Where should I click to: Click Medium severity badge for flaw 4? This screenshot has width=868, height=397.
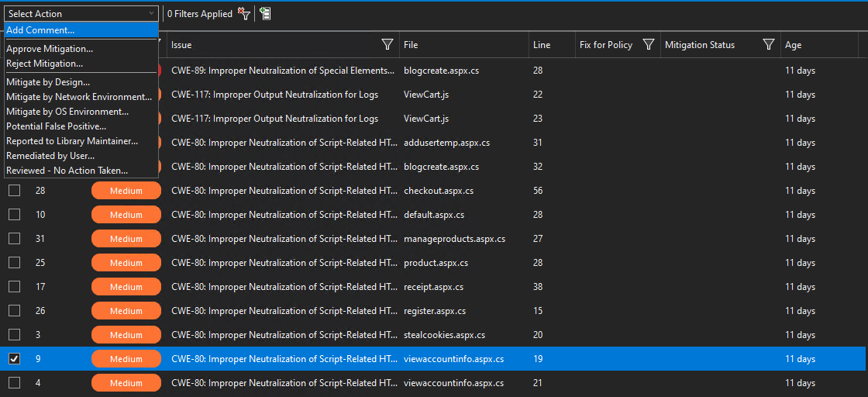126,382
